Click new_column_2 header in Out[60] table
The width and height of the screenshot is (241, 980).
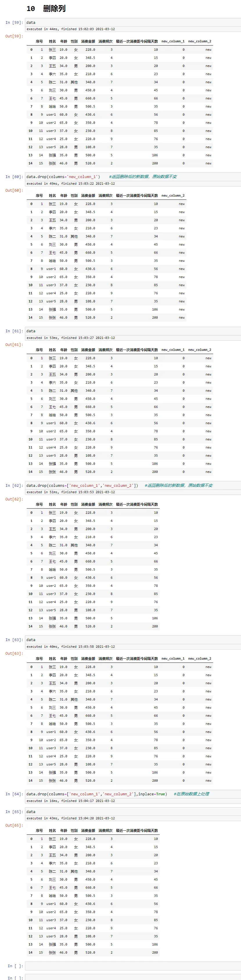click(173, 195)
